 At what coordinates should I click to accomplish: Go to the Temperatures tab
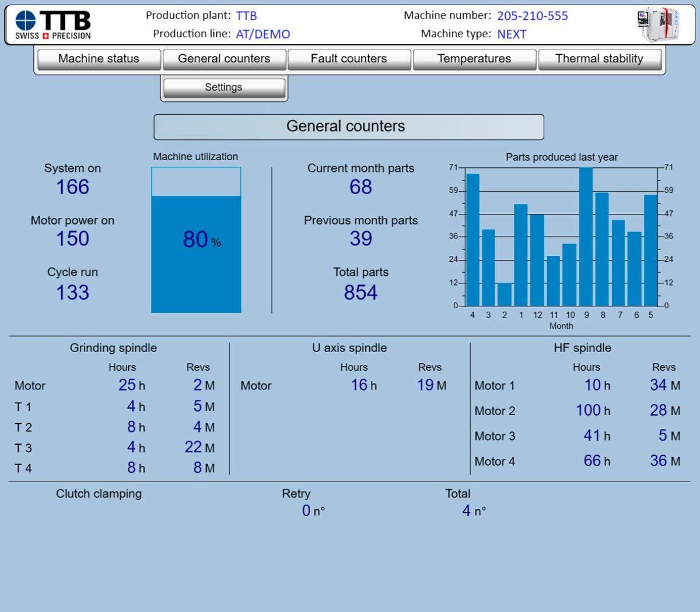(474, 59)
